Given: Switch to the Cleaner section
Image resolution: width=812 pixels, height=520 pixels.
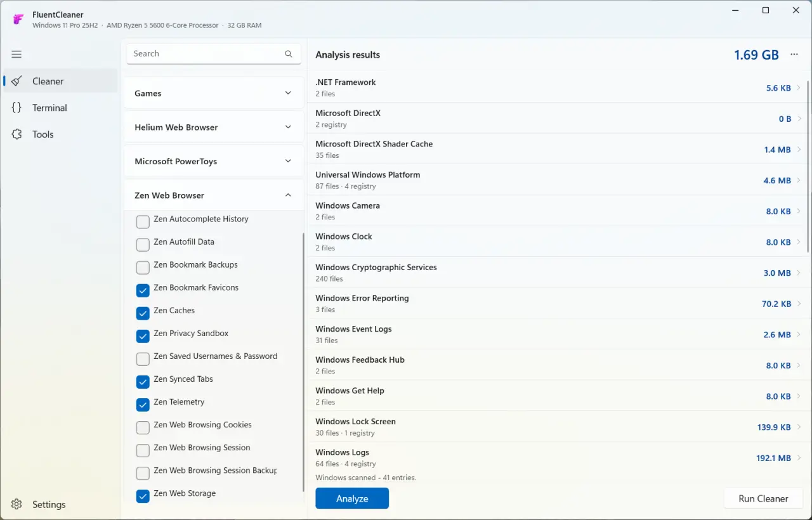Looking at the screenshot, I should pos(61,81).
